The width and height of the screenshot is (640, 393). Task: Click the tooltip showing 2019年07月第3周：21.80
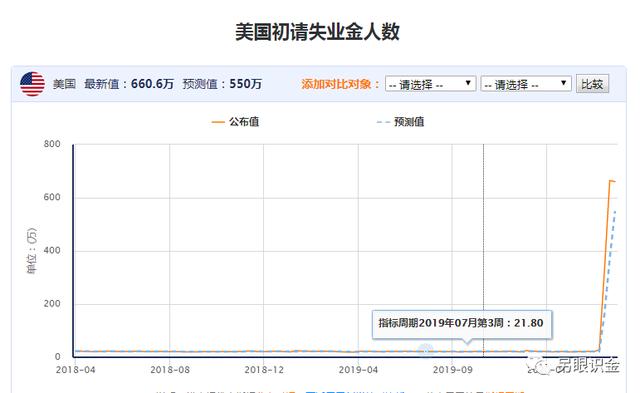pyautogui.click(x=462, y=324)
